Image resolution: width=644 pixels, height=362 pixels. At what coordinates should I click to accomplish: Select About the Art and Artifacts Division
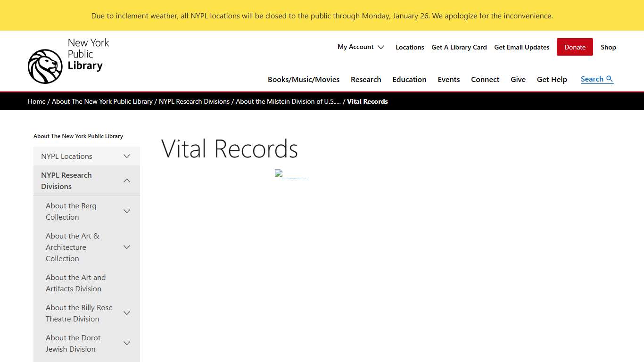pos(75,283)
